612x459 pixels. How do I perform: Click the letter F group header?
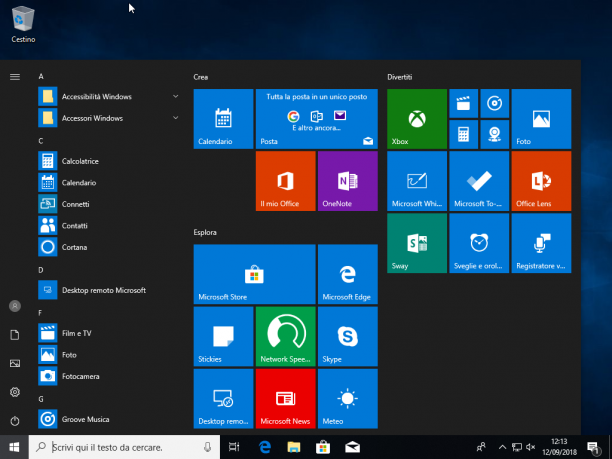[40, 313]
